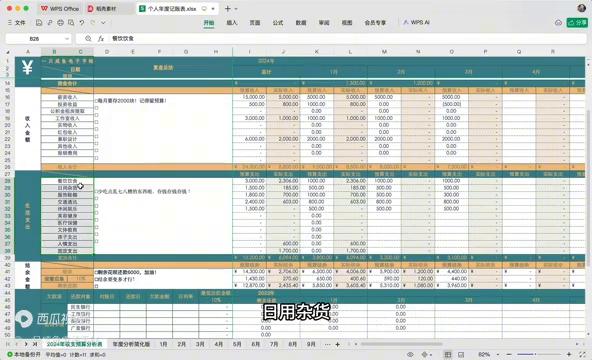This screenshot has height=360, width=592.
Task: Open a new document tab with plus
Action: point(228,8)
